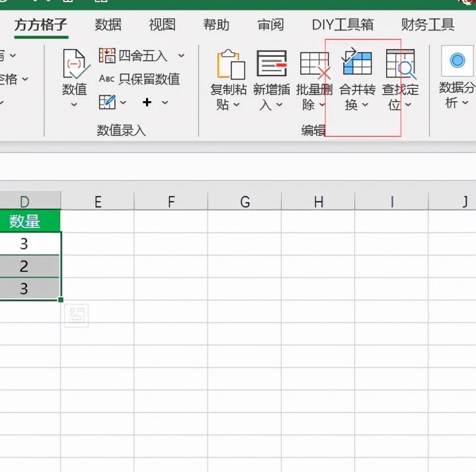Select column E header
476x472 pixels.
[97, 201]
